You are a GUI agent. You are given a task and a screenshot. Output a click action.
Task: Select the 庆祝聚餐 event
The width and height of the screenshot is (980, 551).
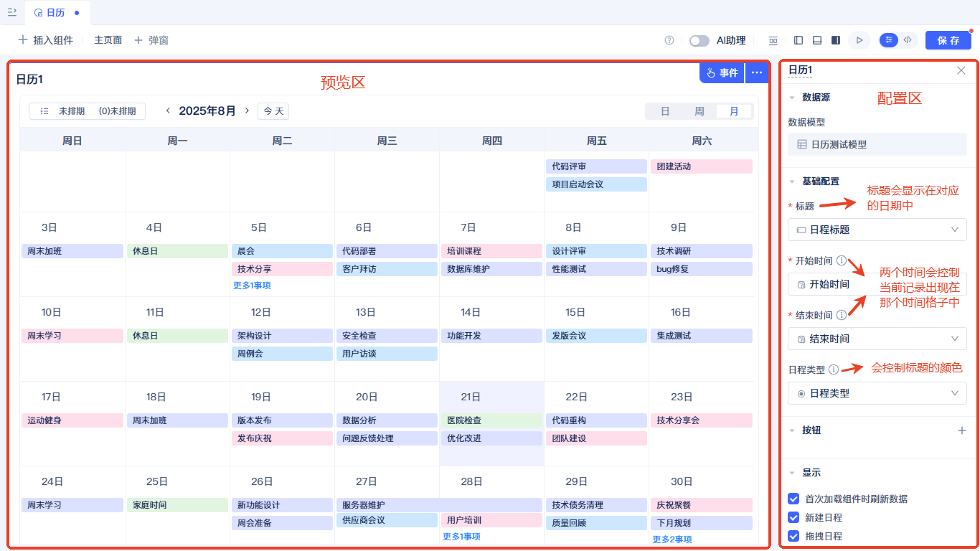point(702,505)
